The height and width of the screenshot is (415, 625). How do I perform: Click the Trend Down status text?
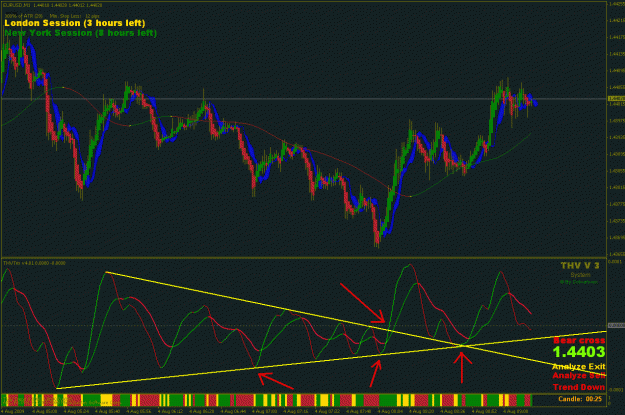579,387
